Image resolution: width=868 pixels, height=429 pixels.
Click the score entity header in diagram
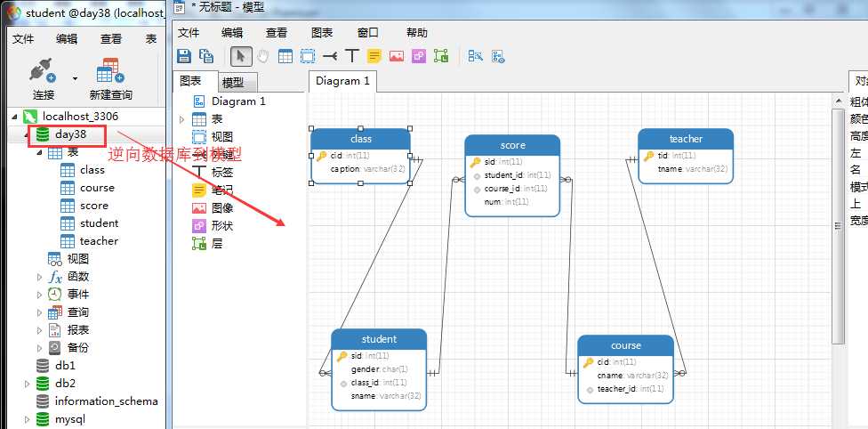point(512,145)
